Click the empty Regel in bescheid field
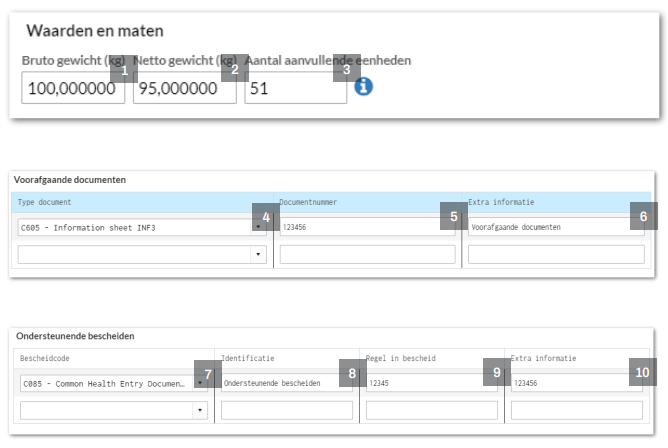The height and width of the screenshot is (448, 668). (432, 411)
